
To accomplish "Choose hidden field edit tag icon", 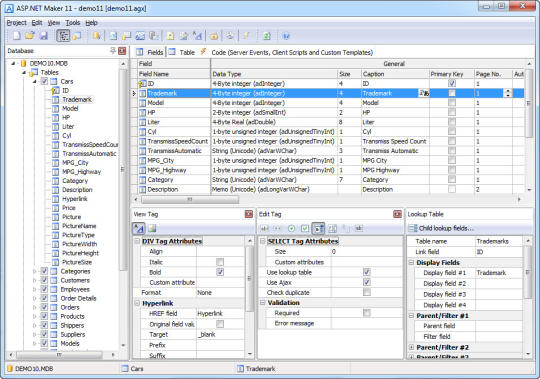I will (x=359, y=228).
